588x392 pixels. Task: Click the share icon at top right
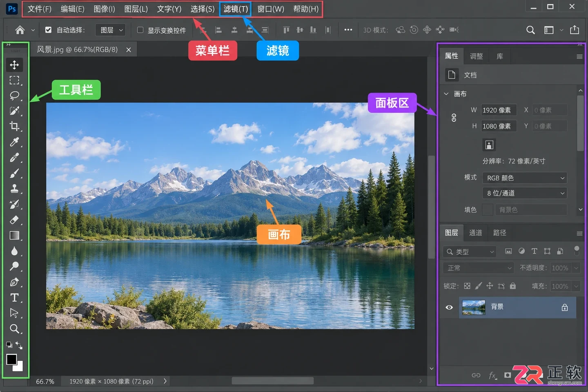pyautogui.click(x=575, y=30)
